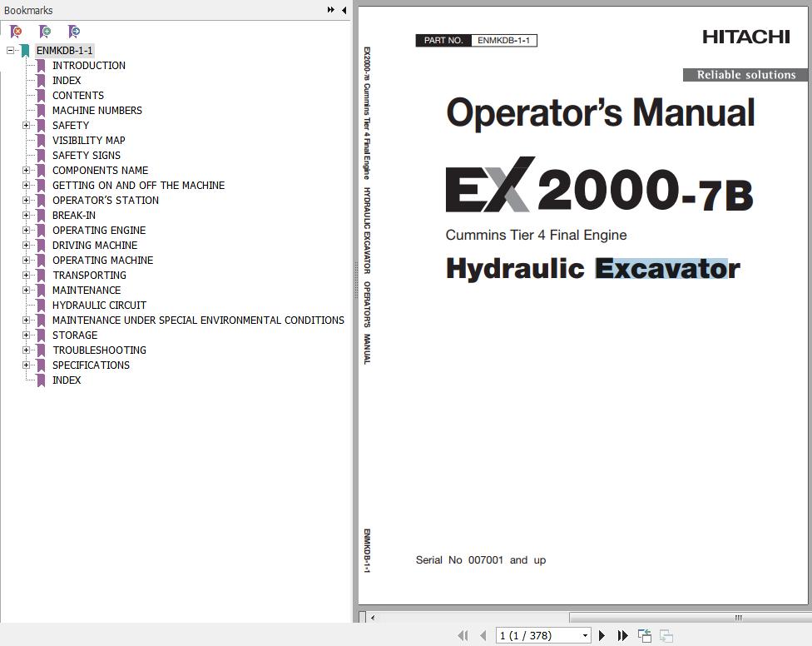Expand the OPERATOR'S STATION bookmark
The width and height of the screenshot is (812, 646).
pyautogui.click(x=26, y=200)
